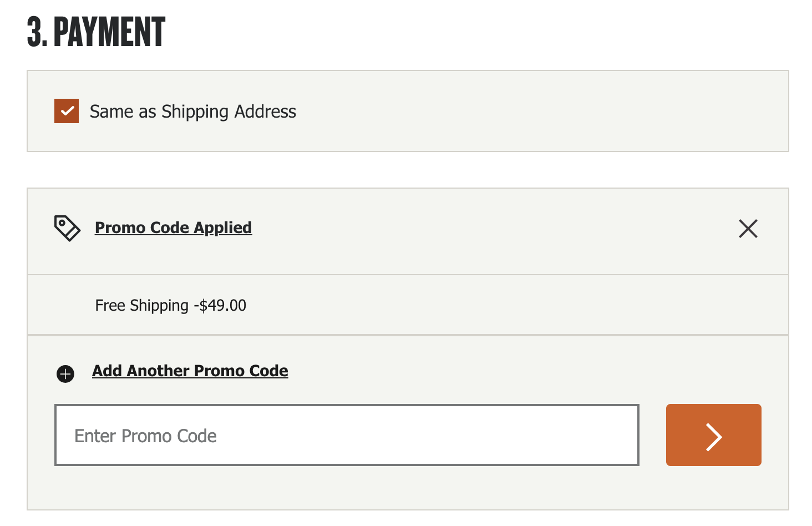Viewport: 812px width, 526px height.
Task: Select the Free Shipping discount line
Action: [x=170, y=305]
